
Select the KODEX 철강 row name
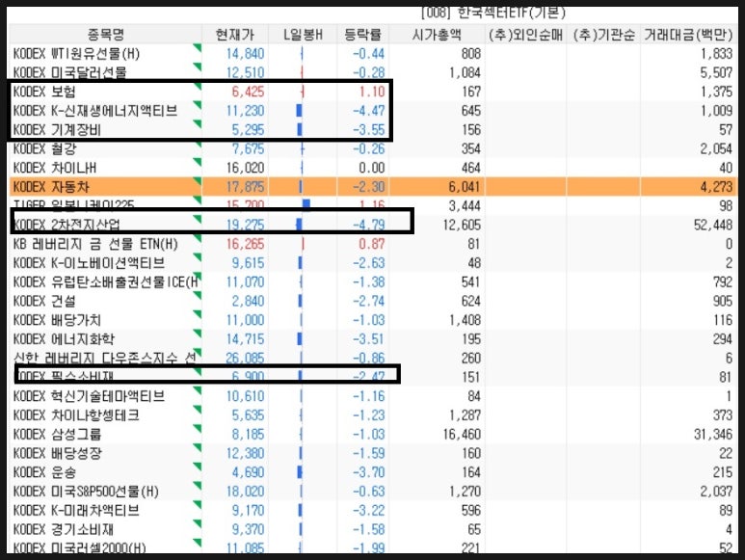[43, 148]
